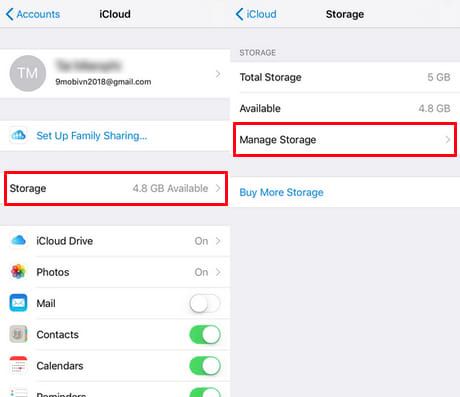Disable the Contacts sync toggle
This screenshot has width=460, height=397.
pyautogui.click(x=205, y=334)
